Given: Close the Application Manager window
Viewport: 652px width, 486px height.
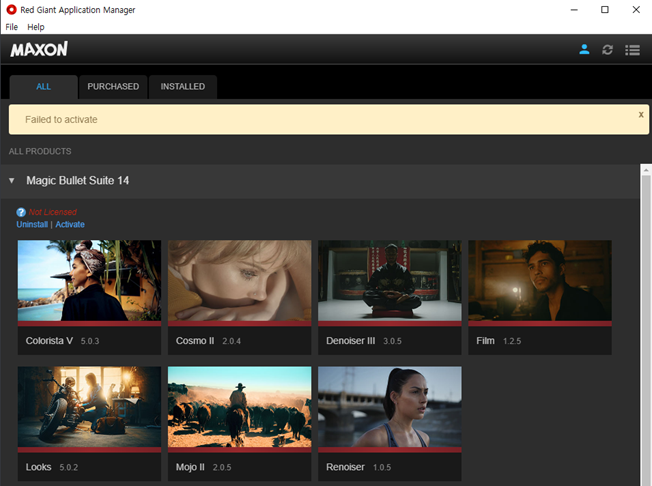Looking at the screenshot, I should point(636,10).
